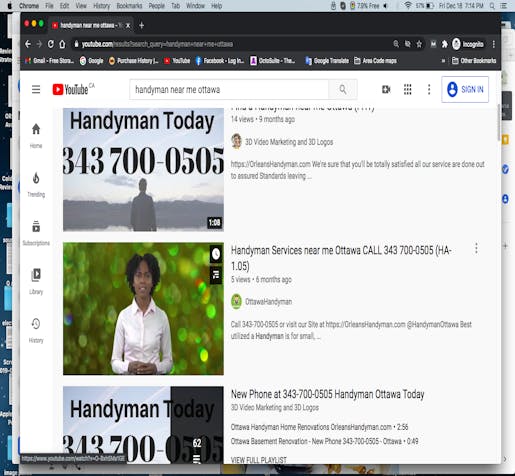Open the YouTube guide hamburger menu
This screenshot has width=515, height=476.
pyautogui.click(x=36, y=89)
